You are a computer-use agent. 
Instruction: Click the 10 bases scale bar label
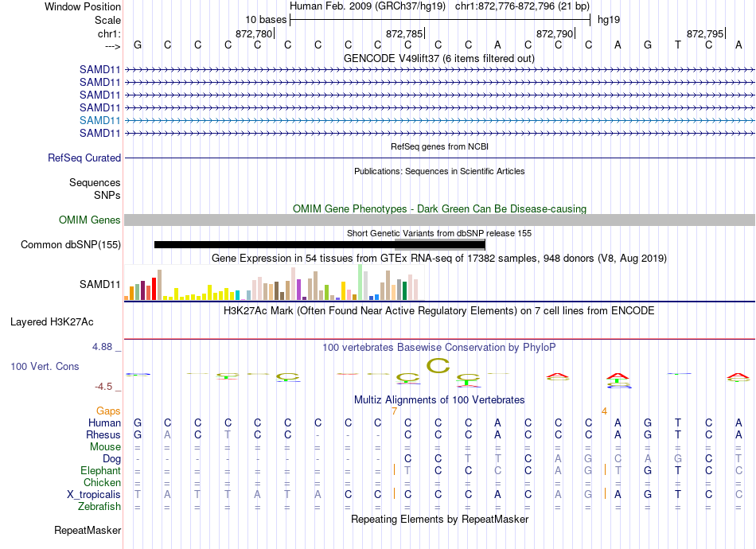coord(266,20)
